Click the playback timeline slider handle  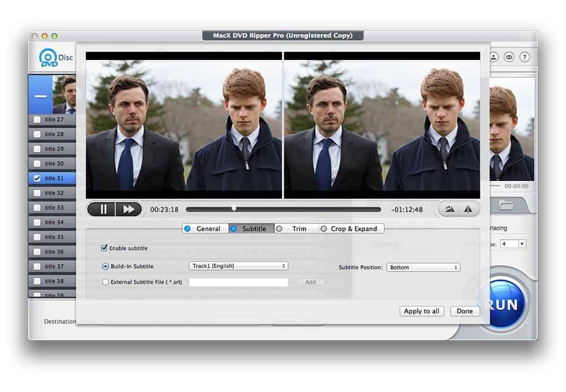pos(234,209)
